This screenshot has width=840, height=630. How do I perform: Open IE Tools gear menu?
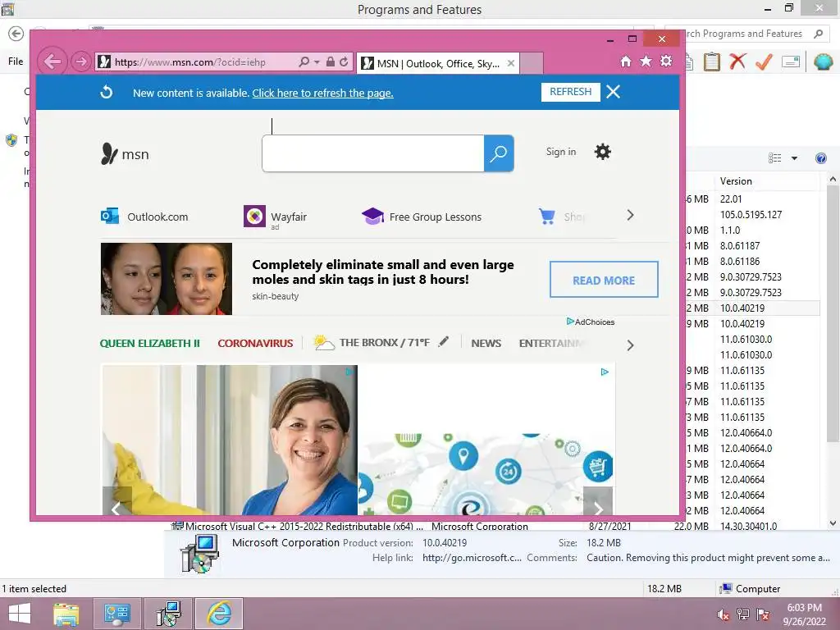click(666, 62)
